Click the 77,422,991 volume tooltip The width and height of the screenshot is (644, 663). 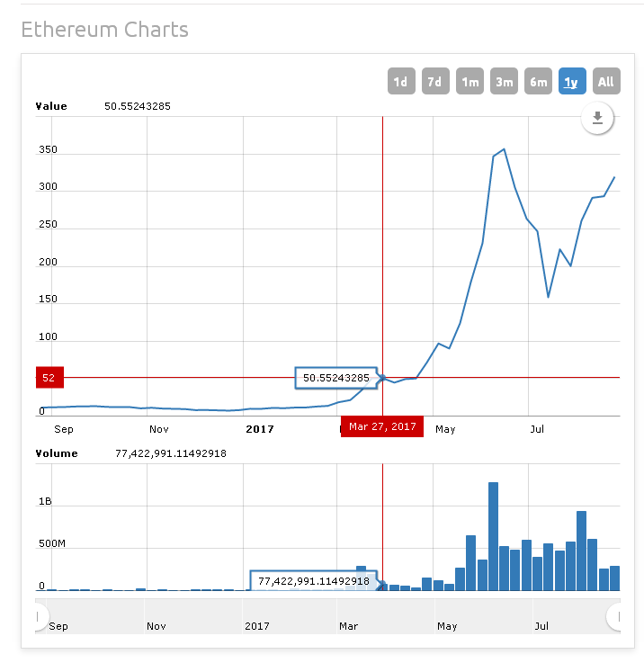[314, 581]
